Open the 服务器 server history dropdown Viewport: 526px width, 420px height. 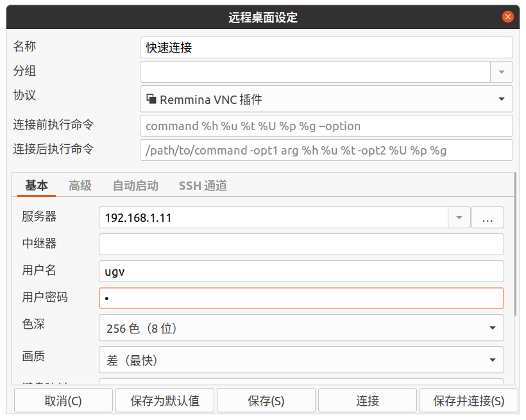[x=459, y=218]
